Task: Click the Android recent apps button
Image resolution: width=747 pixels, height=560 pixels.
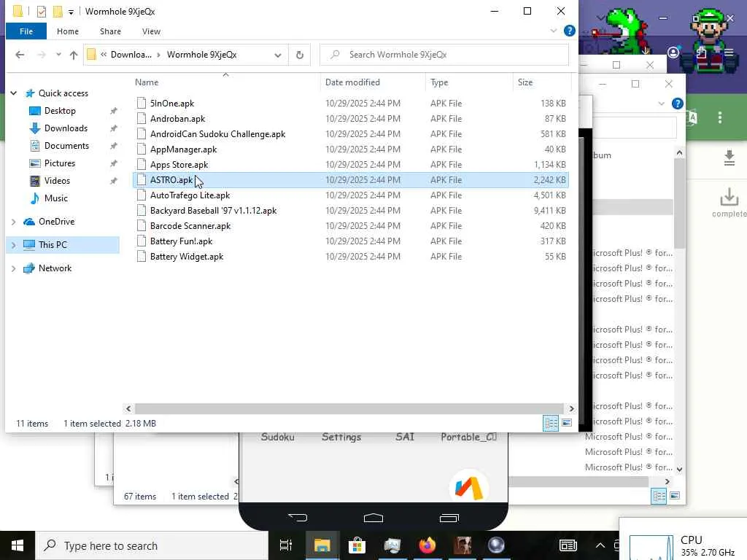Action: pos(449,518)
